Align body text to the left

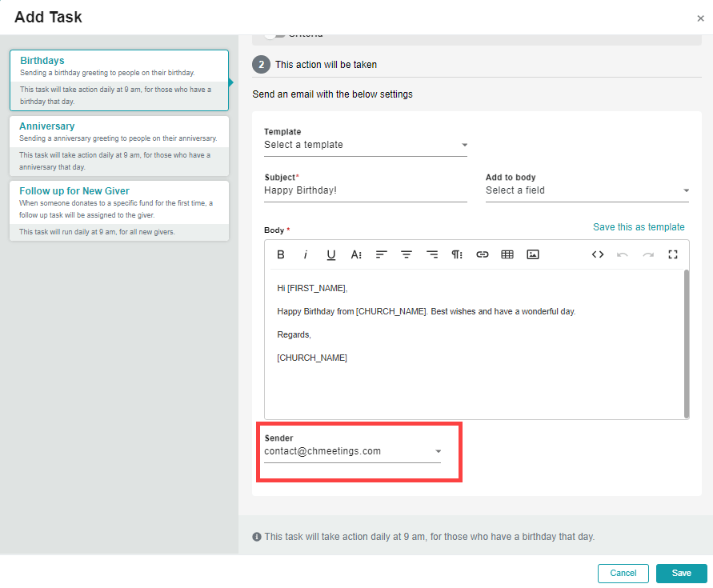382,254
